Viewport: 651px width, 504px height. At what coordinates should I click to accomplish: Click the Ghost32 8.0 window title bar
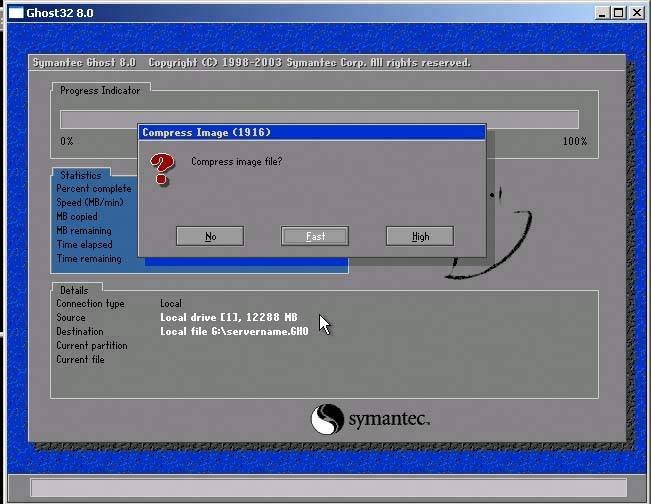[300, 12]
